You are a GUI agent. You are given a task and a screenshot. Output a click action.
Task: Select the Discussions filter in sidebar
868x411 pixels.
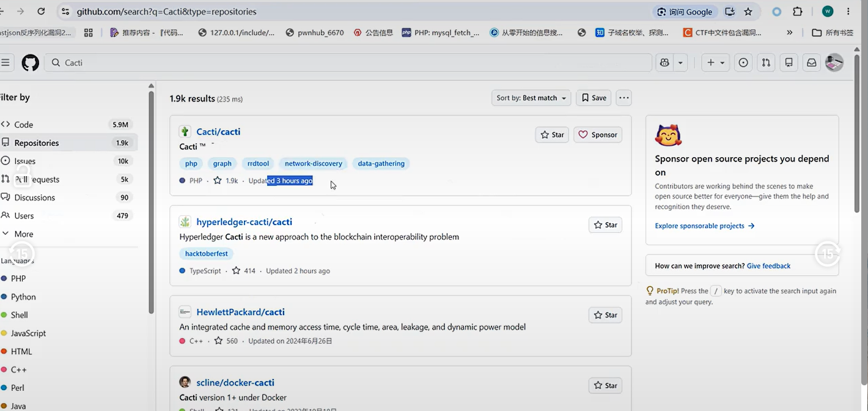[x=68, y=198]
